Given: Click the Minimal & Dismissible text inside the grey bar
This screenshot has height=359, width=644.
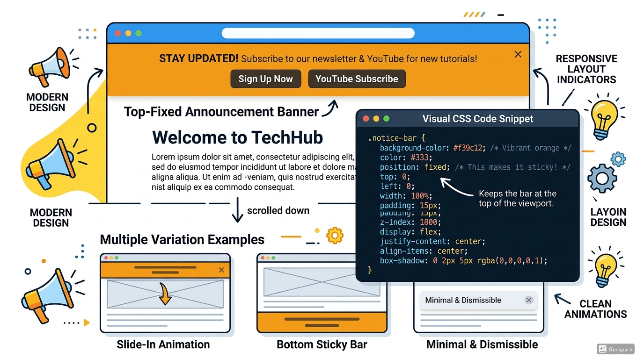Looking at the screenshot, I should pos(463,300).
